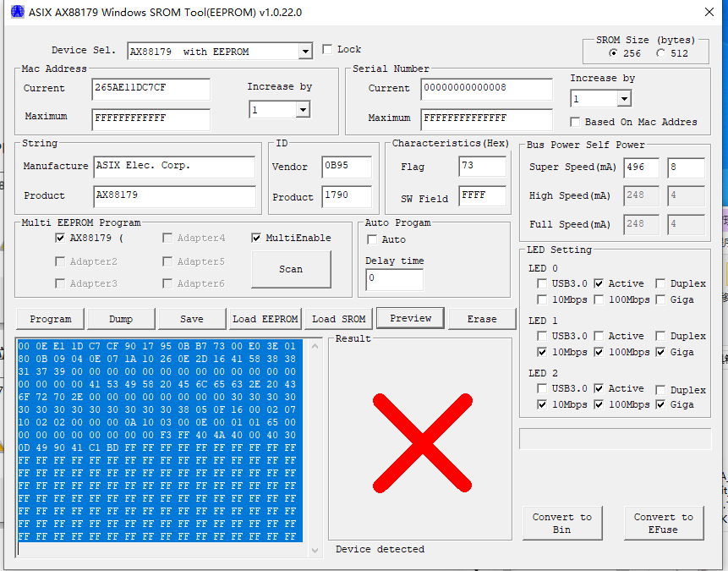Click the Load EEPROM button
Screen dimensions: 728x571
[265, 319]
